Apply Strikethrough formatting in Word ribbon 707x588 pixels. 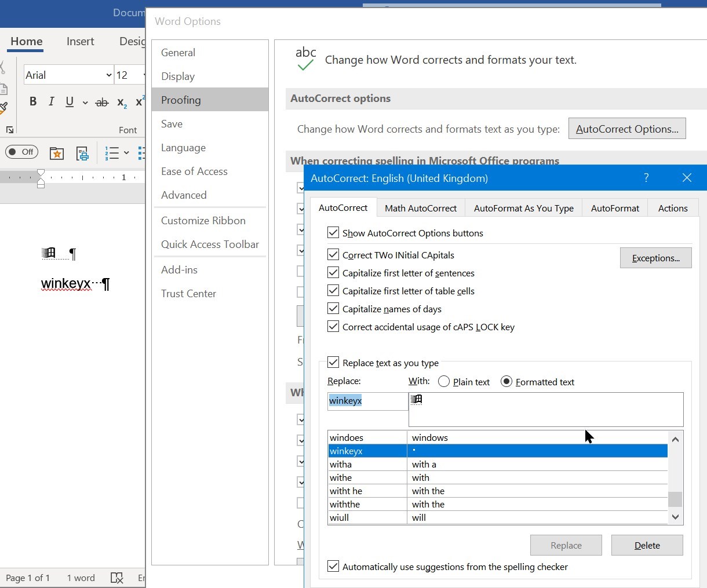102,102
